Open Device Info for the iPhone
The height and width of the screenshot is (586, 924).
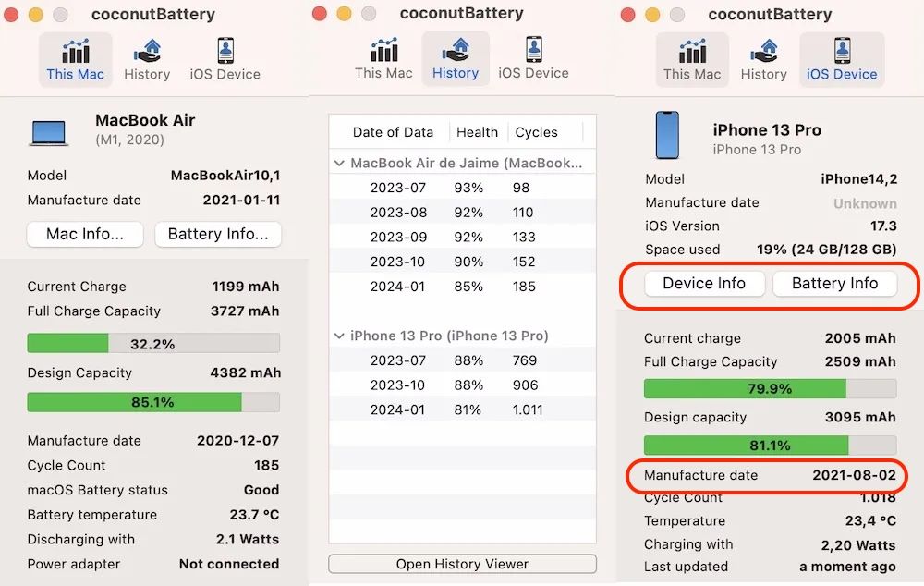[x=704, y=283]
